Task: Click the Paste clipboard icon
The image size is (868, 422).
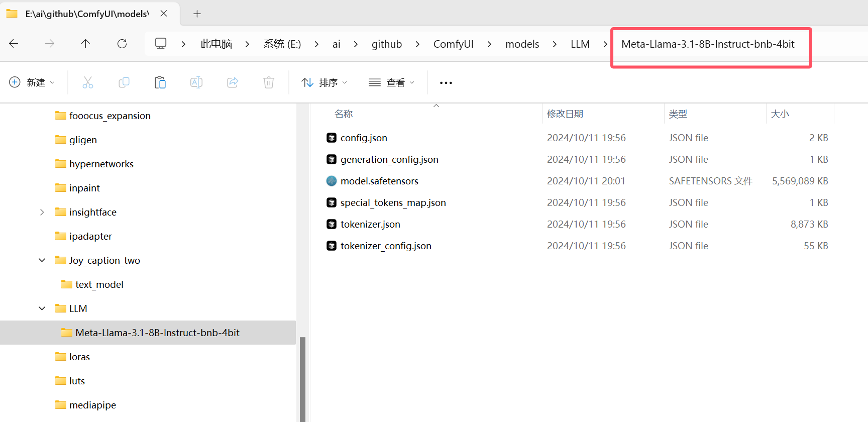Action: coord(160,83)
